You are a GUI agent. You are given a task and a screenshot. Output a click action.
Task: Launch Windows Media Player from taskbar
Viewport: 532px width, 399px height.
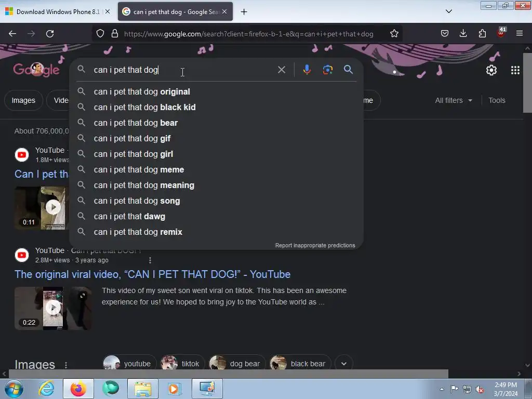coord(175,389)
